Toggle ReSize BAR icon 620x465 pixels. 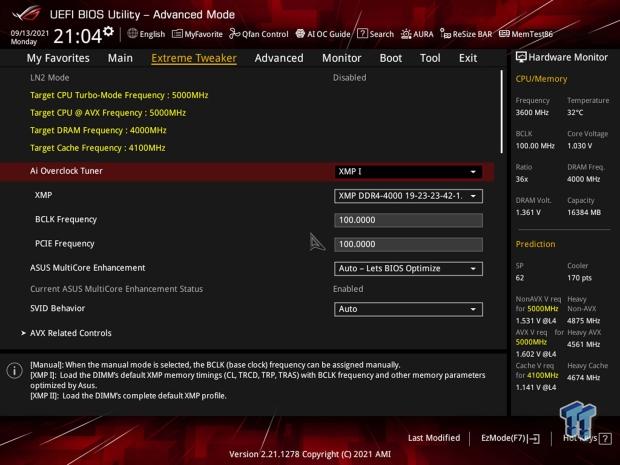click(x=445, y=34)
